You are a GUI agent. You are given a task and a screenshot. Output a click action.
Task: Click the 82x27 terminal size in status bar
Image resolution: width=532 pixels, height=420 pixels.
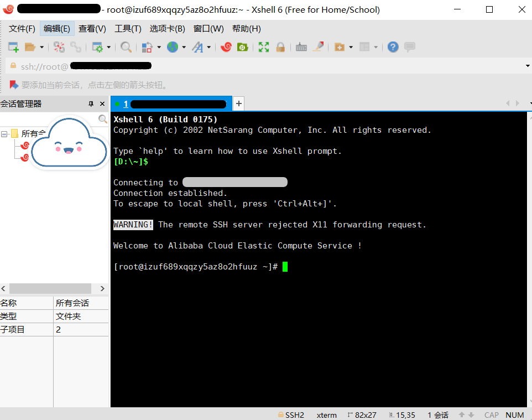362,415
